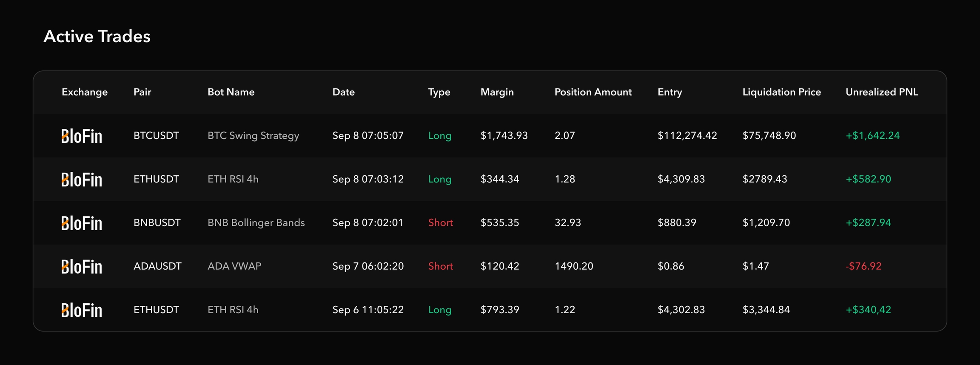Viewport: 980px width, 365px height.
Task: Select the ADAUSDT pair
Action: (x=157, y=266)
